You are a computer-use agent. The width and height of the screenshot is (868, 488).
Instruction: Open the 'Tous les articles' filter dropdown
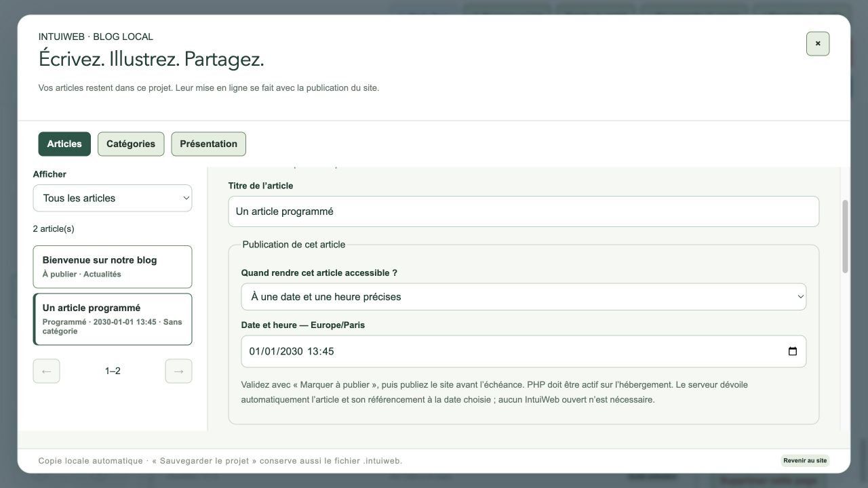(x=113, y=198)
